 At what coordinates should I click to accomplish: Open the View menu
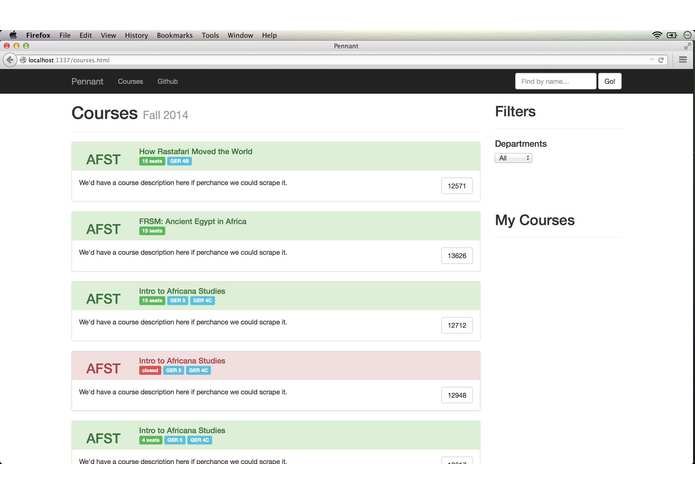tap(108, 35)
